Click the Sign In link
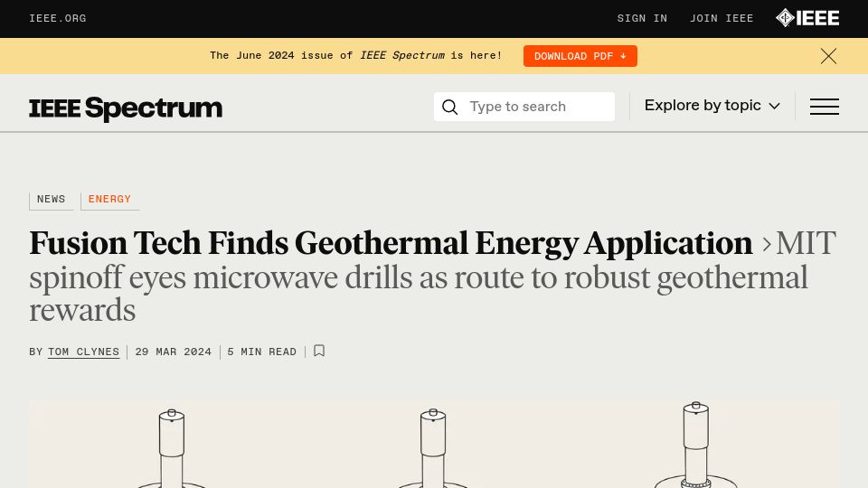Image resolution: width=868 pixels, height=488 pixels. 642,18
